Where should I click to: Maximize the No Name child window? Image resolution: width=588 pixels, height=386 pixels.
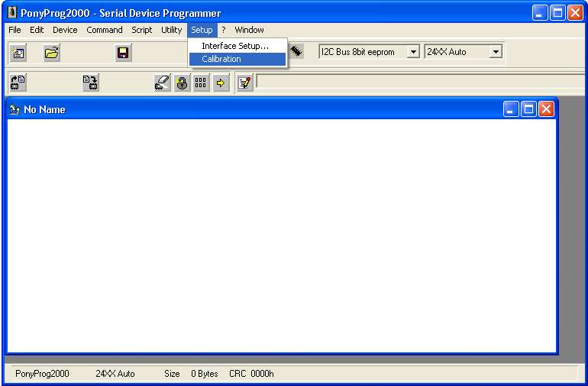528,109
